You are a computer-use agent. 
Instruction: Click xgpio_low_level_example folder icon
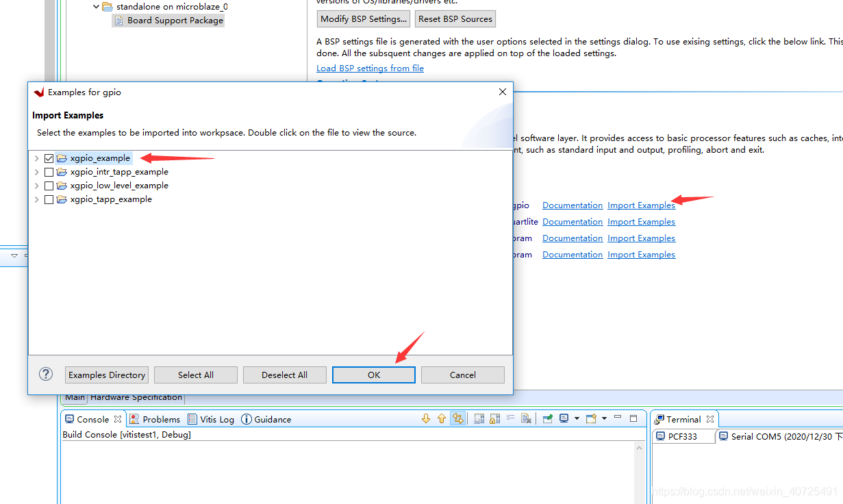tap(62, 186)
